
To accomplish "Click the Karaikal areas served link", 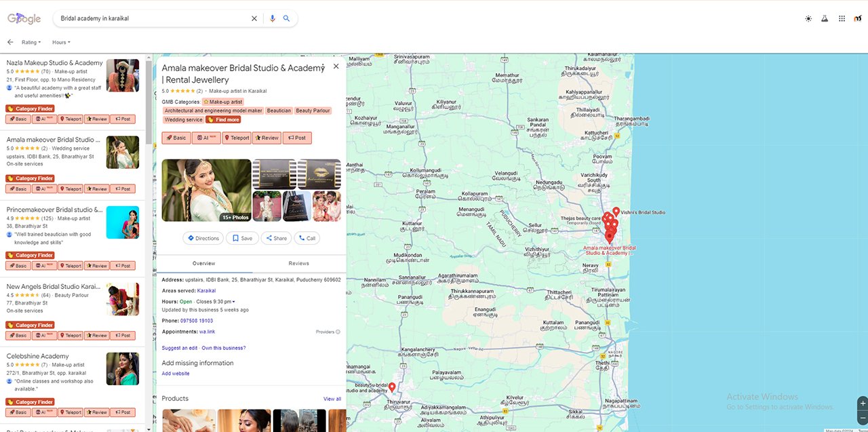I will coord(206,290).
